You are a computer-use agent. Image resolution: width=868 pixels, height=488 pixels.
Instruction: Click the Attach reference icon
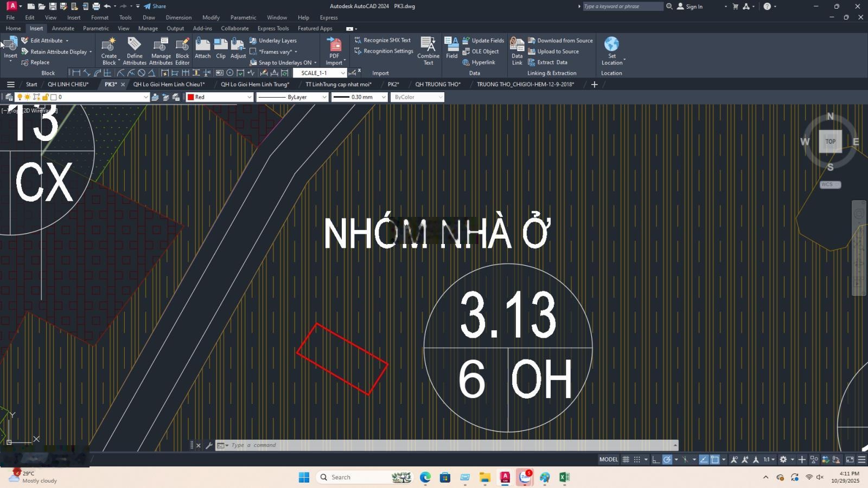202,48
